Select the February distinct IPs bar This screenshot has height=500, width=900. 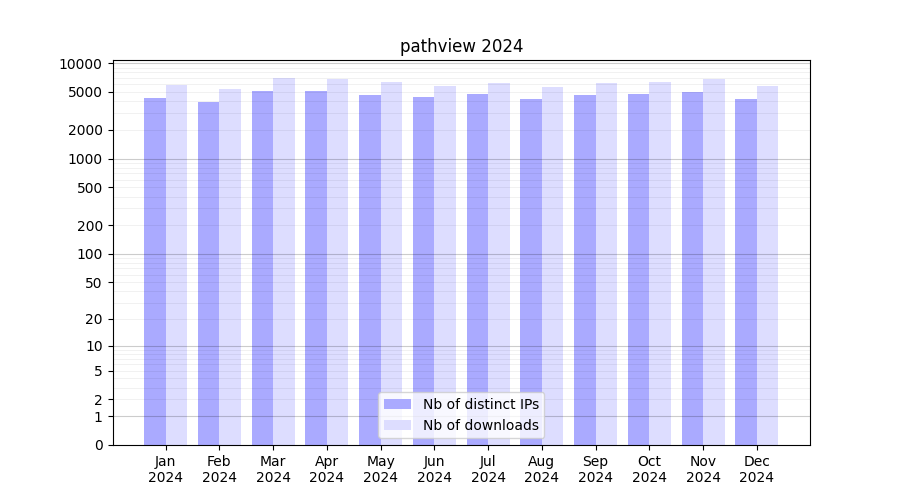tap(208, 272)
